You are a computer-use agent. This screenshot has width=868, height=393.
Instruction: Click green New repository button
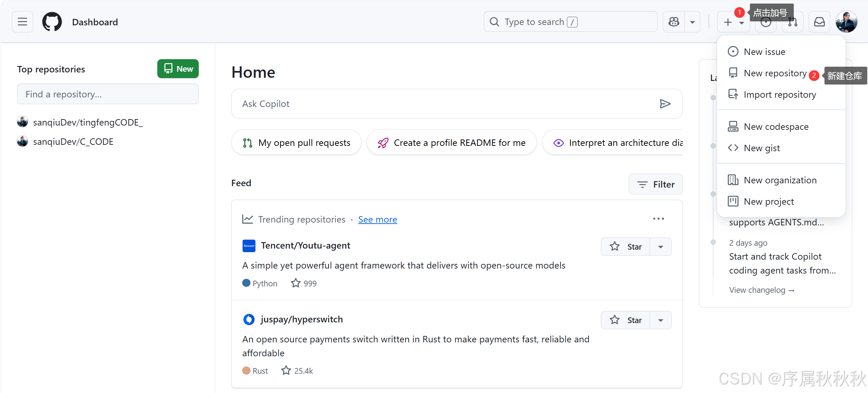click(178, 69)
